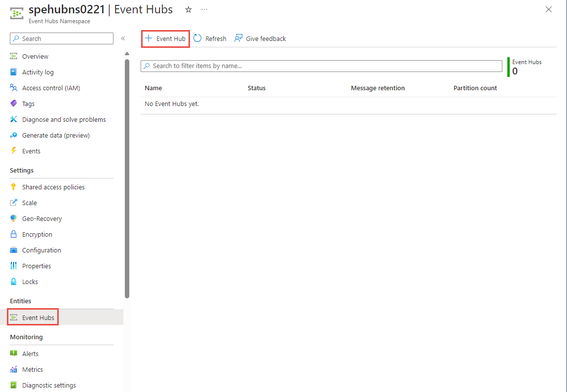Screen dimensions: 567x392
Task: Open Tags page
Action: (x=28, y=104)
